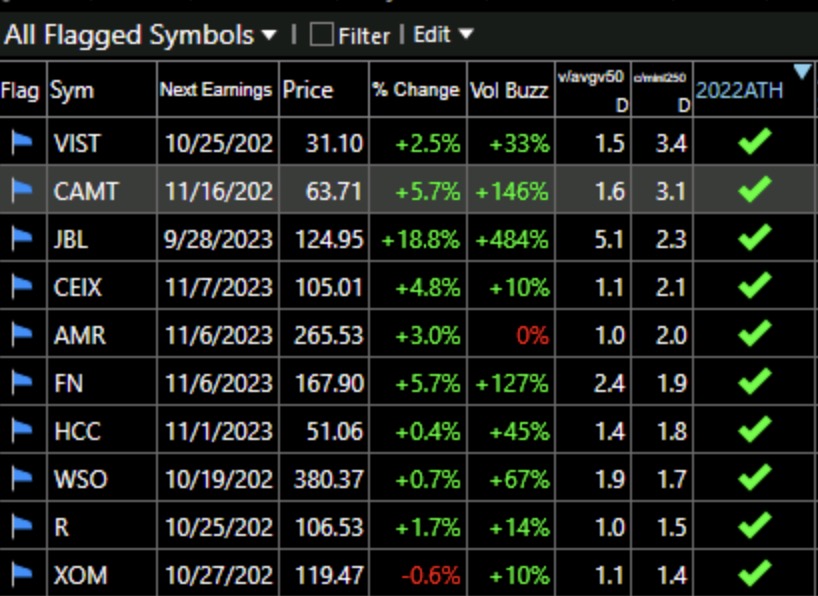The height and width of the screenshot is (596, 818).
Task: Toggle the blue flag for FN
Action: (x=22, y=383)
